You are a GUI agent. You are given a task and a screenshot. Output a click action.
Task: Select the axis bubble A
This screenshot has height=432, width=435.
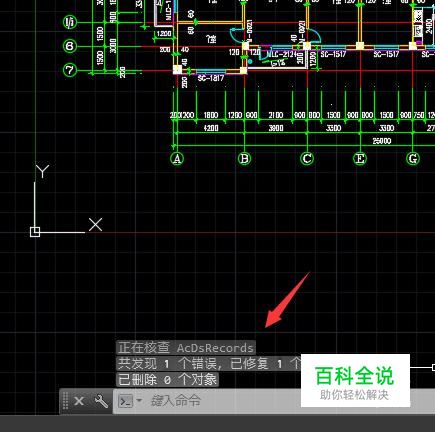pos(177,159)
